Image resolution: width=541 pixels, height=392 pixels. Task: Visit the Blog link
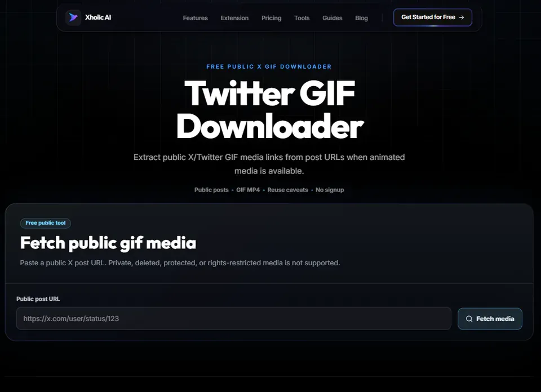pos(361,18)
